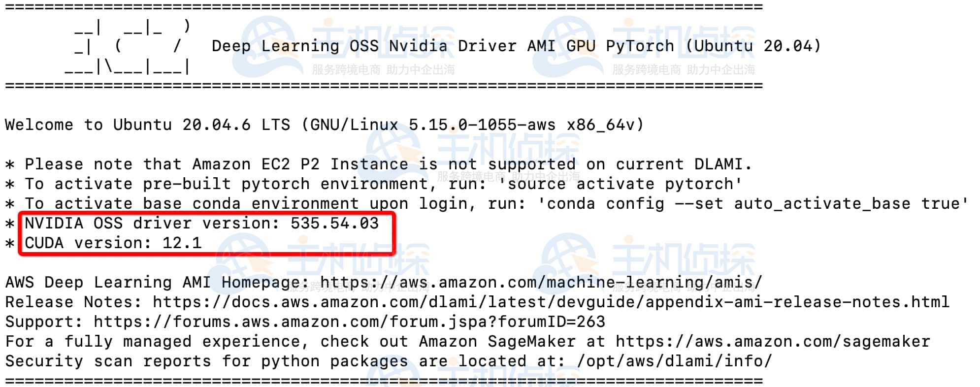Click the asterisk before NVIDIA OSS driver version
The height and width of the screenshot is (387, 980).
click(x=10, y=224)
